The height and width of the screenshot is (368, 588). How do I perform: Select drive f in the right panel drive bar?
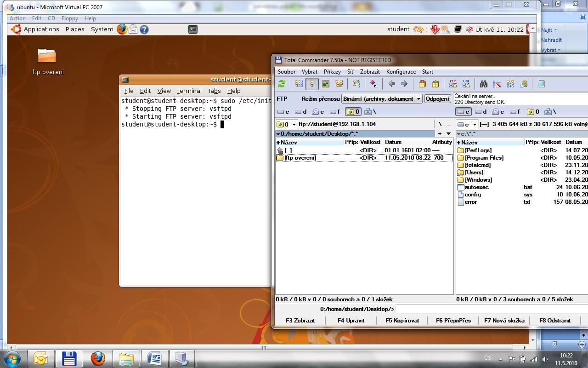[515, 112]
